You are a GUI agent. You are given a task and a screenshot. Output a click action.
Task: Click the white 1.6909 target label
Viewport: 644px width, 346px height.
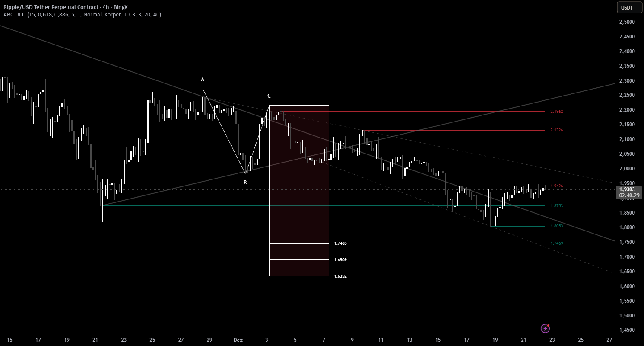(340, 260)
